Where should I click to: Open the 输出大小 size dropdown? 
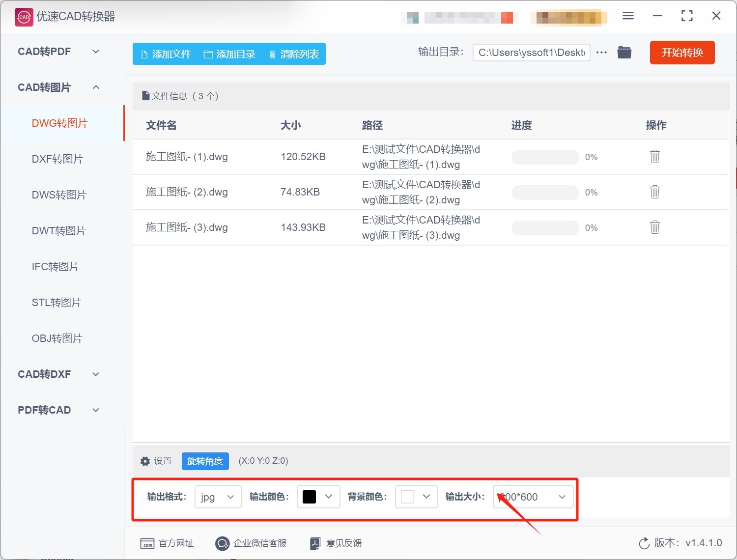(533, 497)
